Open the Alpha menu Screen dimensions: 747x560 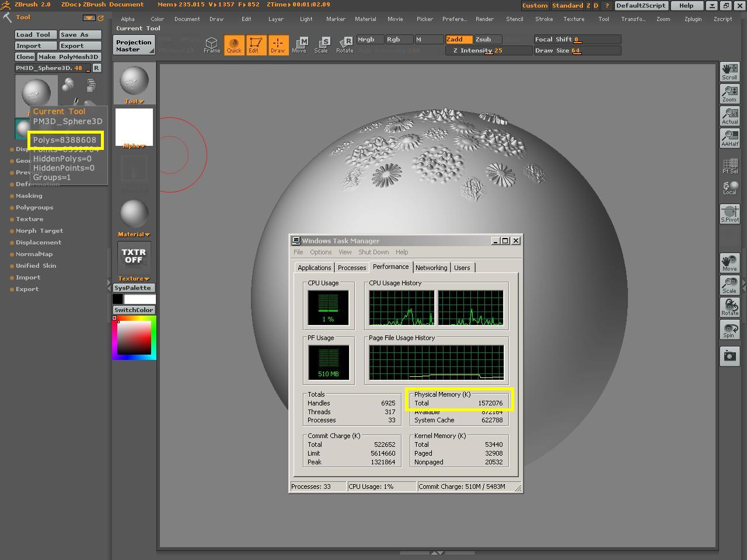point(128,19)
